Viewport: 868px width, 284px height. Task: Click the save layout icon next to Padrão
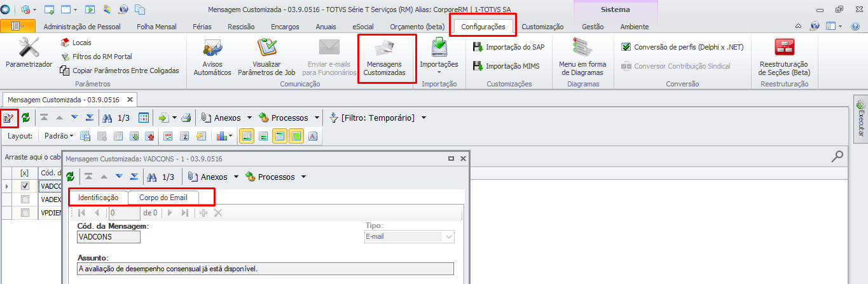pyautogui.click(x=85, y=136)
